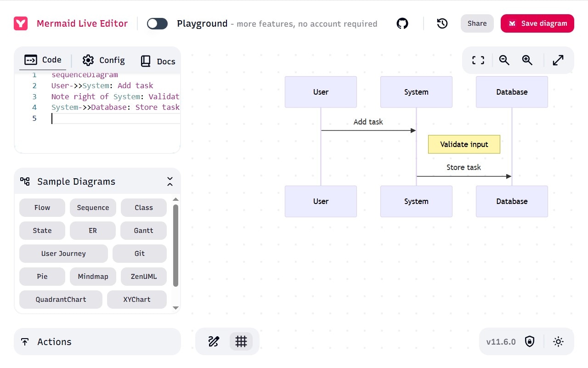Click the samples list scroll-down arrow
The image size is (588, 368).
tap(175, 308)
